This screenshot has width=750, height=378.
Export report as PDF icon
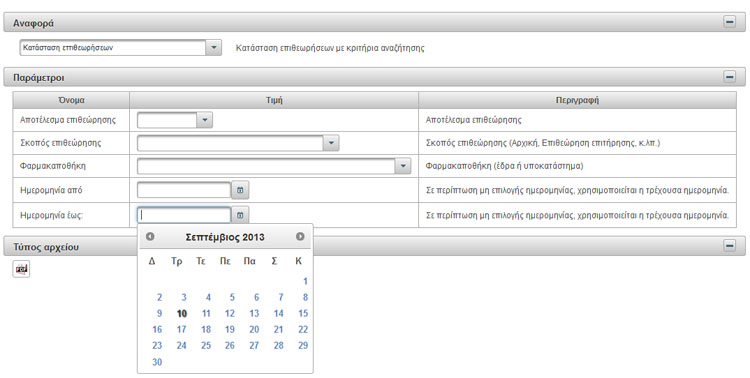pos(21,269)
